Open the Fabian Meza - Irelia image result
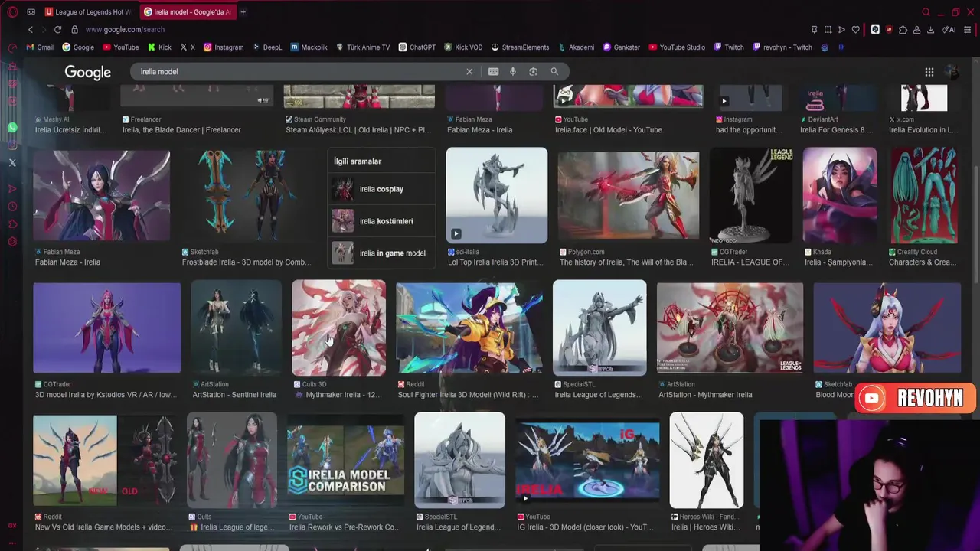Image resolution: width=980 pixels, height=551 pixels. (x=102, y=196)
